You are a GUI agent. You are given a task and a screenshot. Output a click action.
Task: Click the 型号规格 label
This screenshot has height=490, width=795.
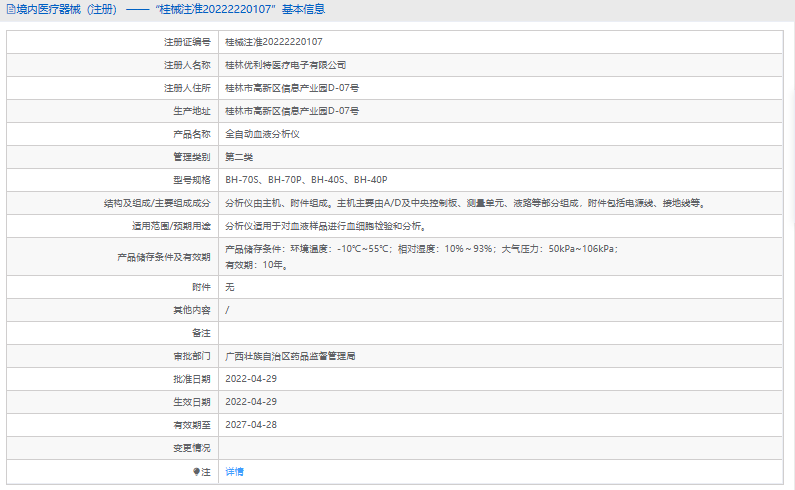(192, 180)
